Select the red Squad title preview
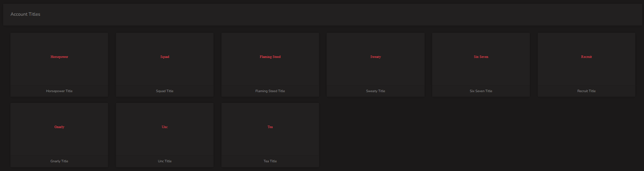The image size is (644, 171). (165, 57)
